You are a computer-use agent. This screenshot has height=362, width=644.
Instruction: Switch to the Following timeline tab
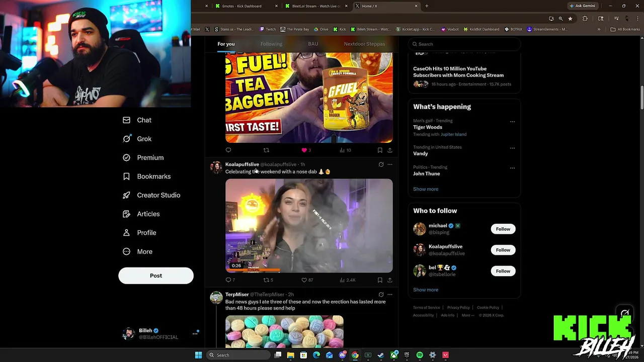tap(271, 44)
